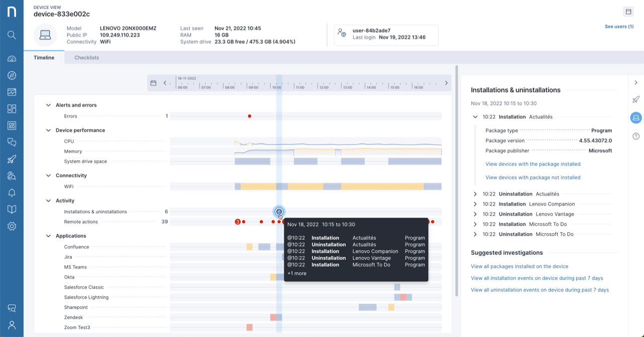Screen dimensions: 644x337
Task: Collapse the Actualités installation details
Action: point(475,117)
